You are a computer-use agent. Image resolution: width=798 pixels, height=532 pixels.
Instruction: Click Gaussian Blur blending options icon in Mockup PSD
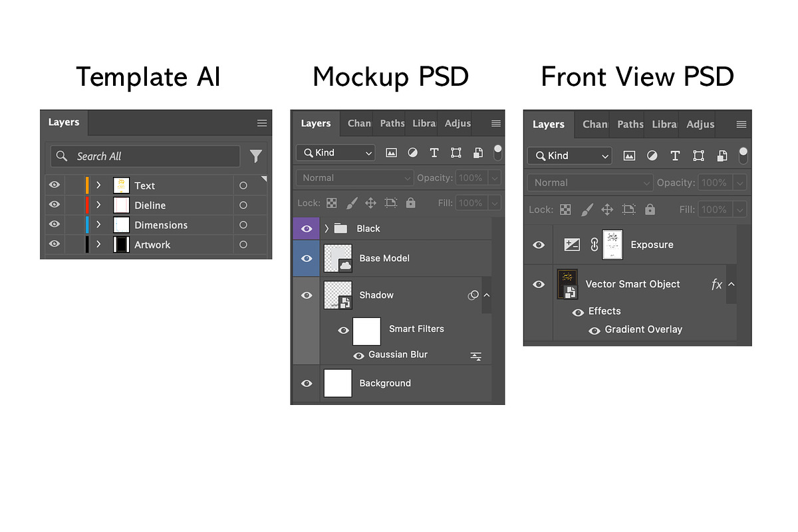pyautogui.click(x=476, y=356)
